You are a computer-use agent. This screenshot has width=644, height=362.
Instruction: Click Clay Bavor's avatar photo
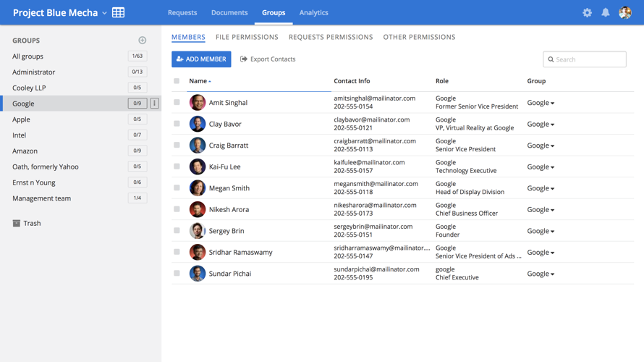(197, 124)
